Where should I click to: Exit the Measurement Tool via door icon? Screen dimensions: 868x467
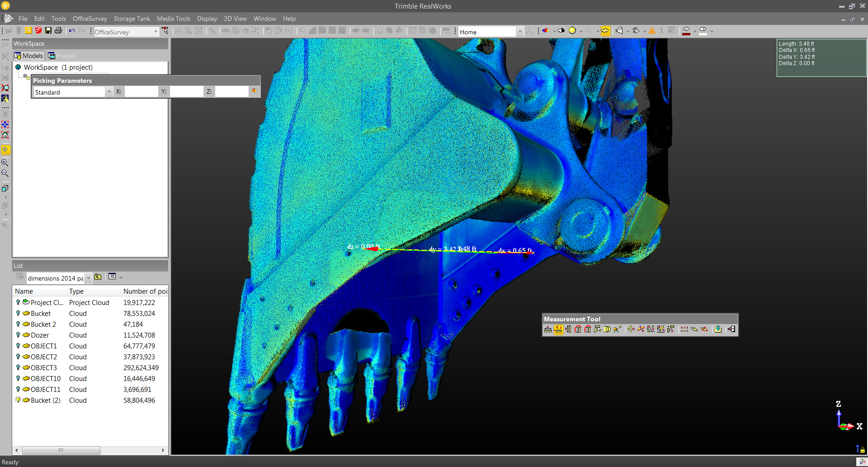pos(731,329)
